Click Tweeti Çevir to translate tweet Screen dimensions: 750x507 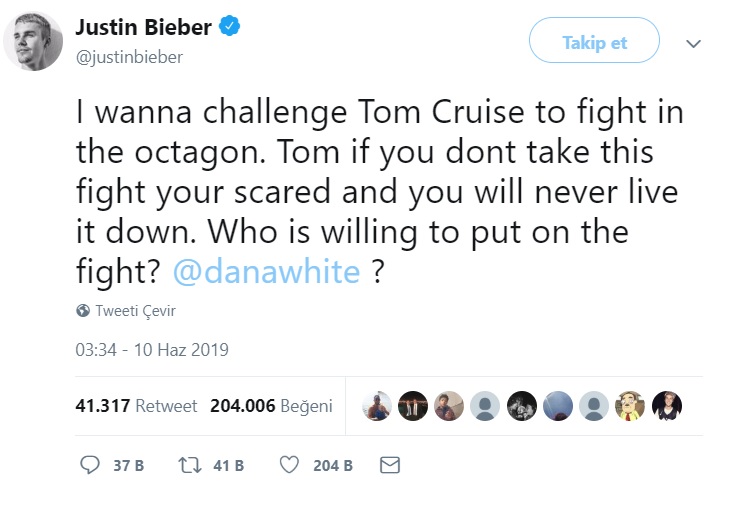[x=135, y=311]
